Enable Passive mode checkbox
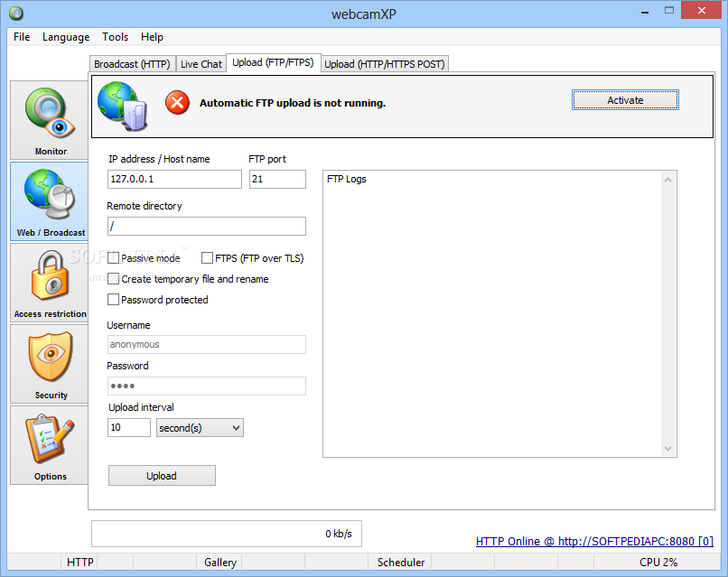Viewport: 728px width, 577px height. click(113, 257)
